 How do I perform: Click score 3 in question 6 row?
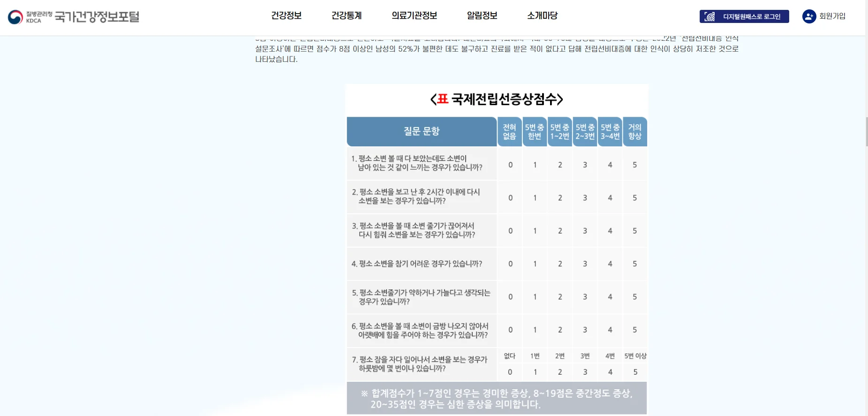coord(585,330)
